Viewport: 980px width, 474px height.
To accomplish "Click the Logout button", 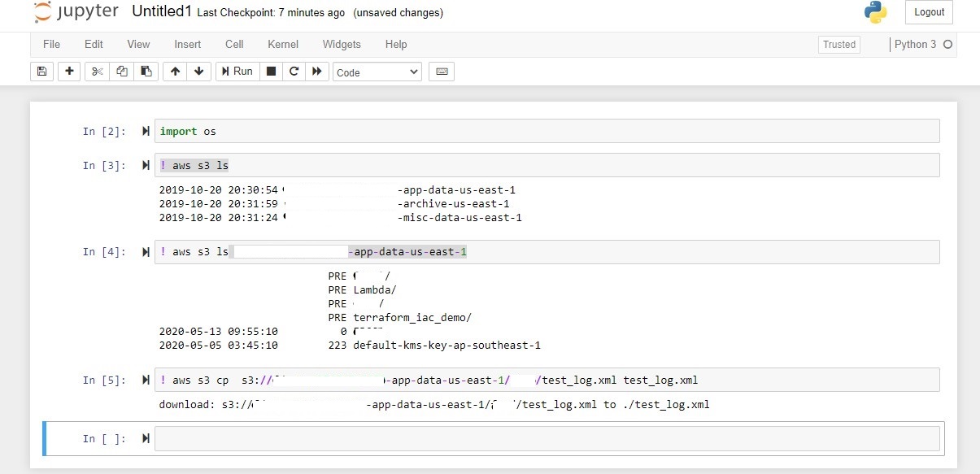I will [928, 12].
